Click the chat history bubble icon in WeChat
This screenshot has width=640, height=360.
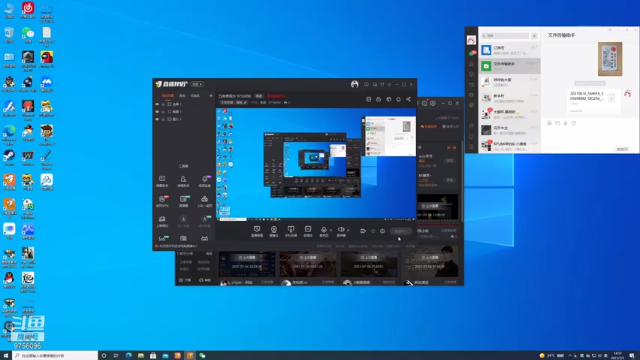click(573, 123)
